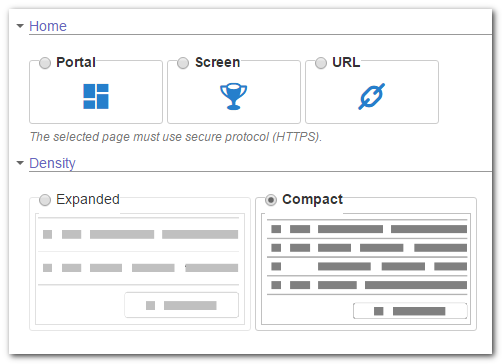
Task: Click the Home section heading
Action: click(x=48, y=26)
